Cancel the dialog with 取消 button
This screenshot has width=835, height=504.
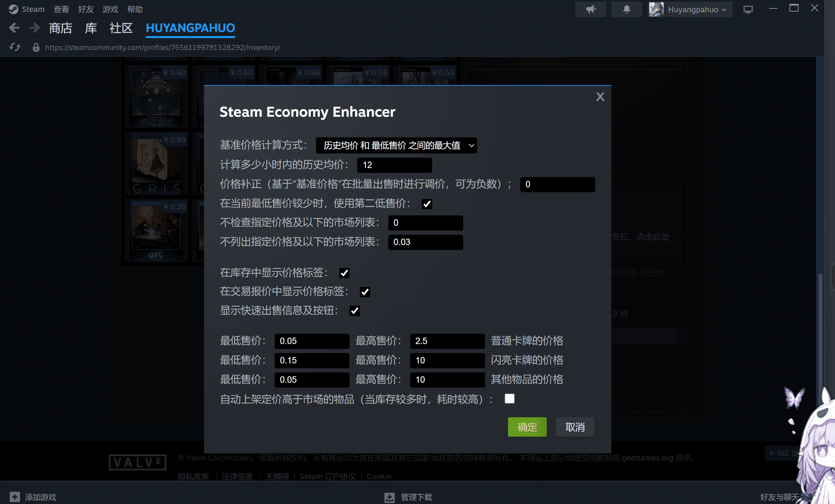coord(575,427)
